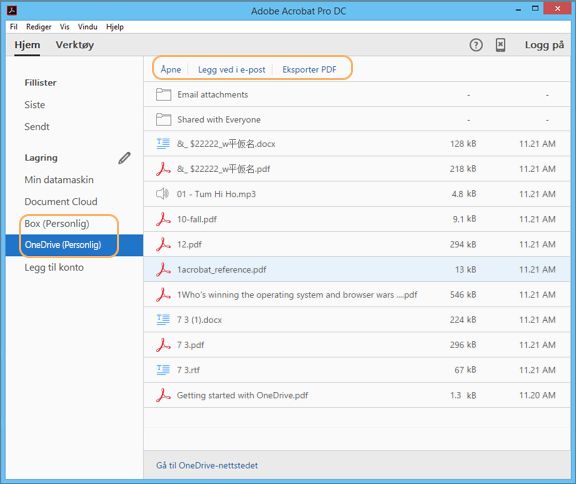The image size is (576, 484).
Task: Select the Shared with Everyone folder name
Action: (x=219, y=119)
